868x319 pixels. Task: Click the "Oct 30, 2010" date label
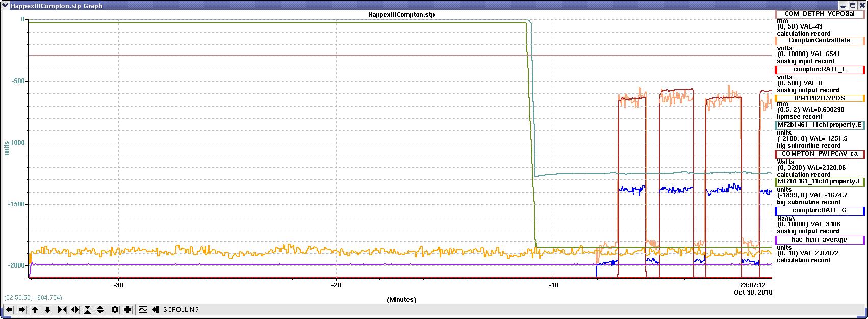753,293
